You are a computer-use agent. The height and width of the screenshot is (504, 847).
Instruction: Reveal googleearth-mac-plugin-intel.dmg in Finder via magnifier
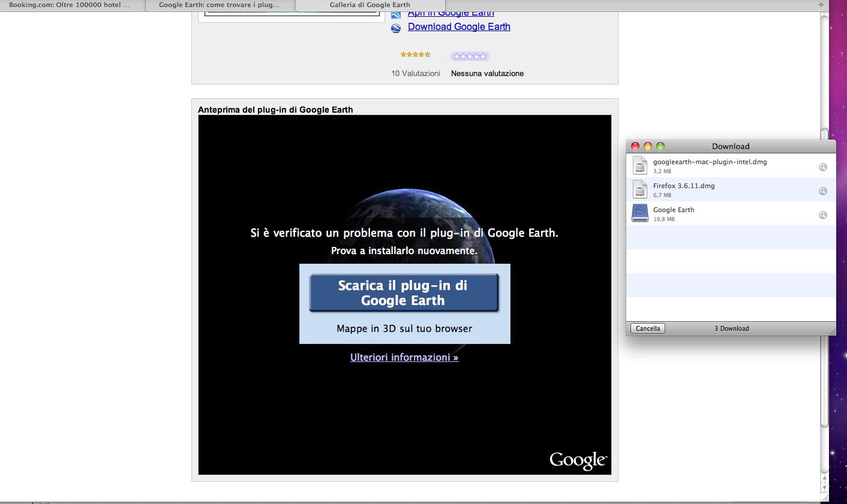point(823,167)
